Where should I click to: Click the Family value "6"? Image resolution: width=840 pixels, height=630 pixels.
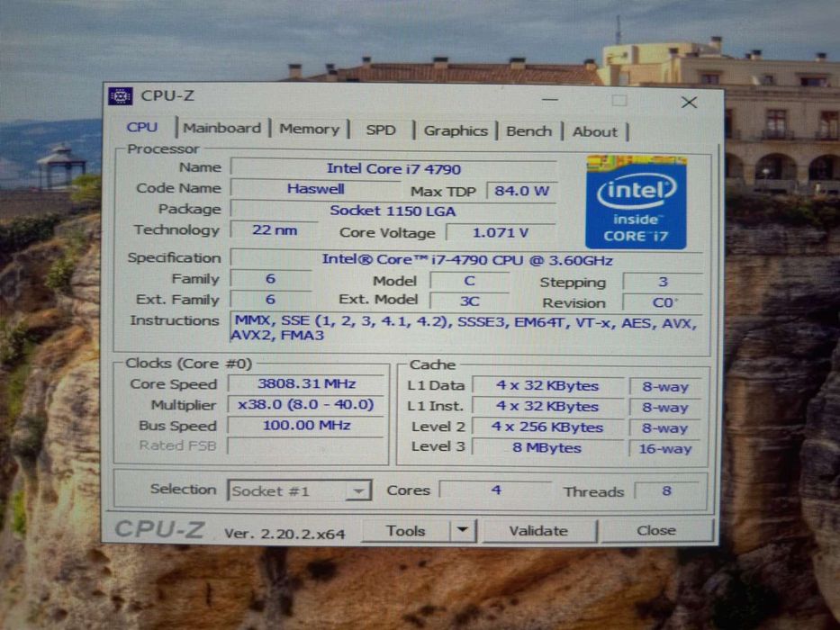(270, 279)
